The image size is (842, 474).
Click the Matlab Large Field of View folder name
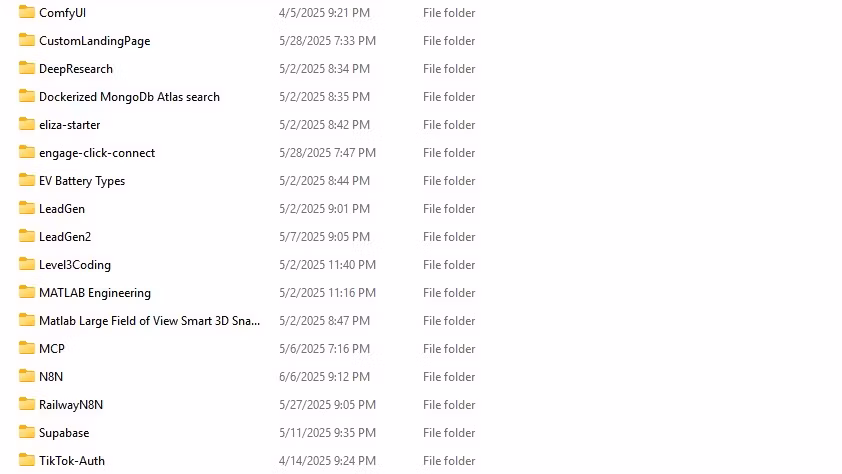click(x=149, y=321)
